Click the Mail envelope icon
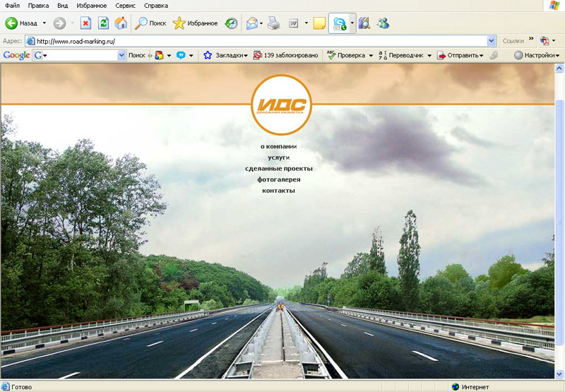 click(x=252, y=23)
